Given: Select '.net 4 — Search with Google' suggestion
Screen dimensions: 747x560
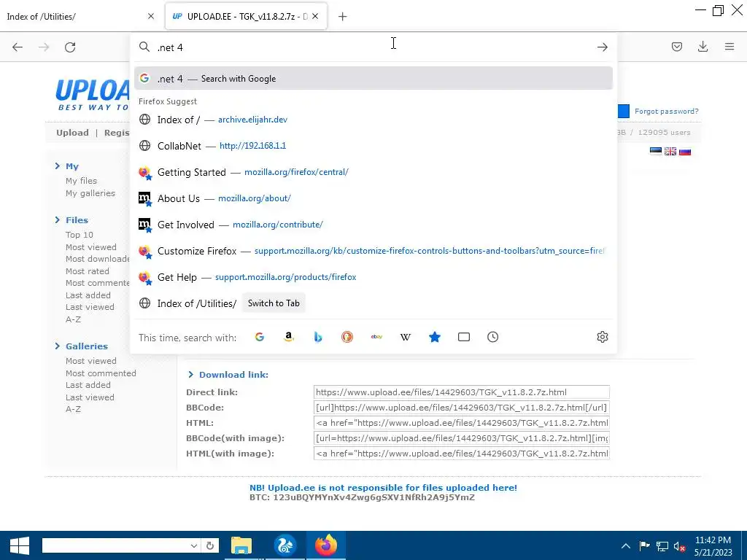Looking at the screenshot, I should (373, 79).
